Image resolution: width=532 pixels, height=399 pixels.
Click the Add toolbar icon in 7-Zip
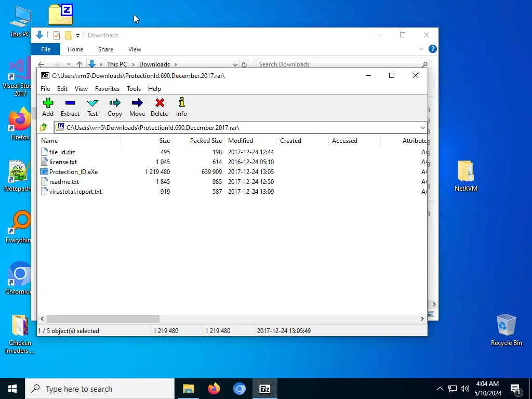click(48, 107)
